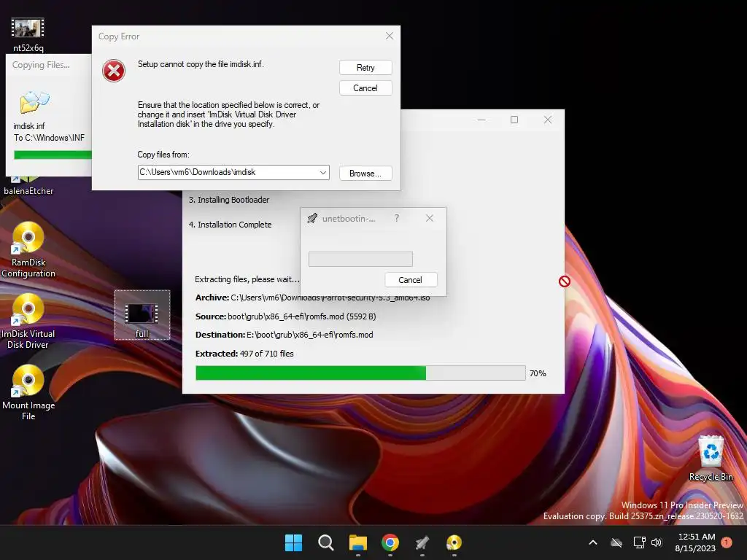Open File Explorer from taskbar

coord(357,542)
